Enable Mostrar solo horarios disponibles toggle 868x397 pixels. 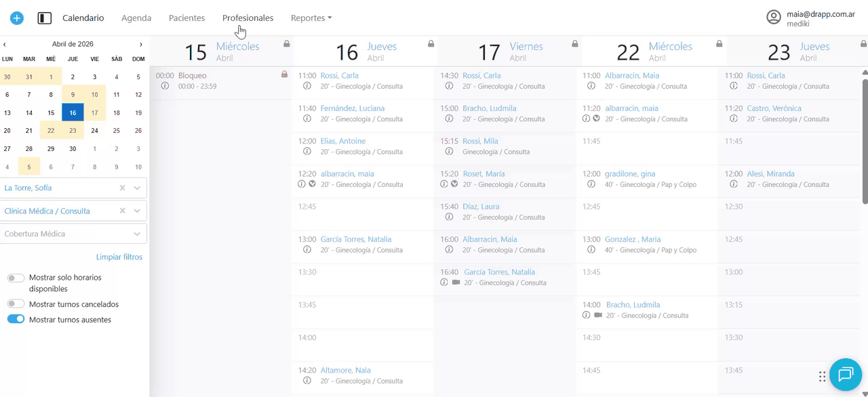click(16, 278)
